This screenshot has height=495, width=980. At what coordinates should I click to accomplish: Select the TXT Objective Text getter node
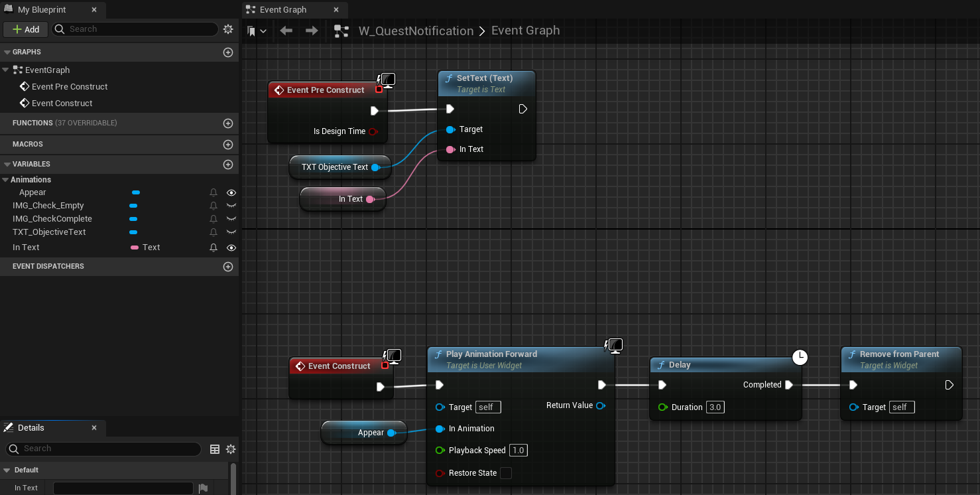pos(340,167)
